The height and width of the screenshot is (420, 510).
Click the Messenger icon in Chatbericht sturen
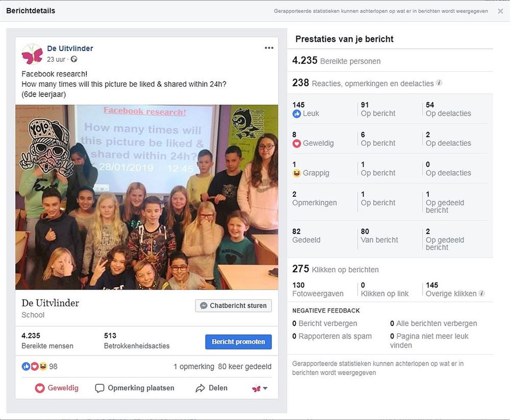point(203,306)
